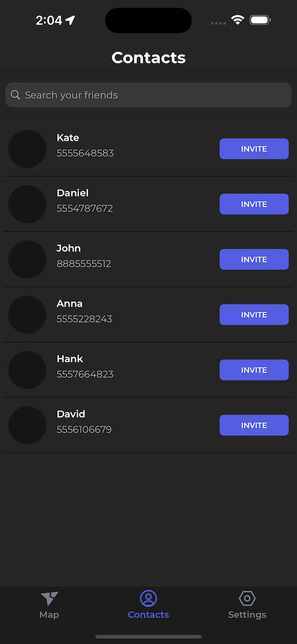Screen dimensions: 297x644
Task: Switch to the Settings tab label
Action: tap(247, 615)
